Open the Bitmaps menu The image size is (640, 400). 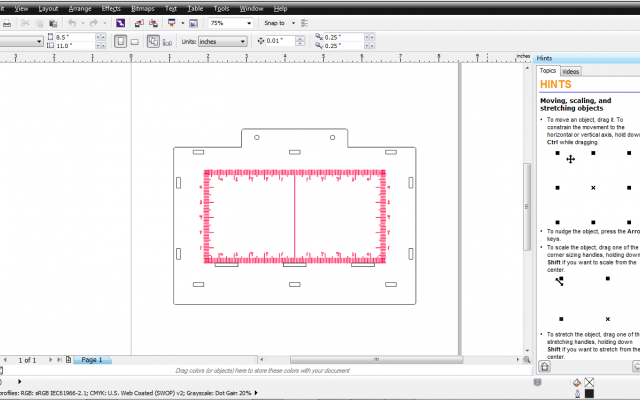click(x=143, y=9)
